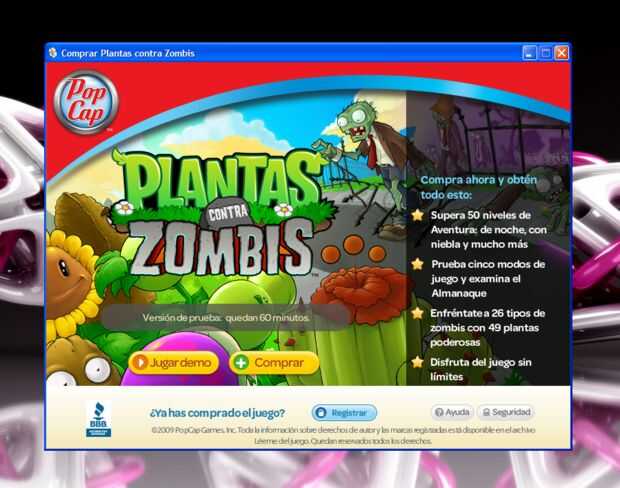Click the 'Enfréntate a 26 tipos de zombis' text
The image size is (620, 488).
[x=488, y=328]
